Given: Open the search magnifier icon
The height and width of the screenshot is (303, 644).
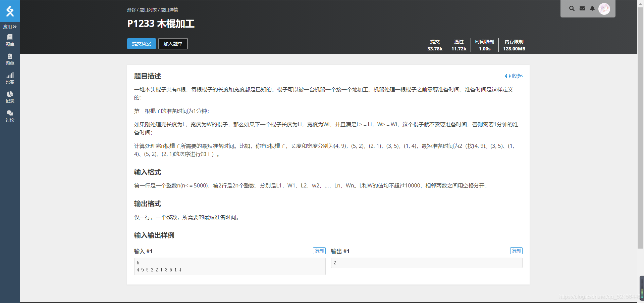Looking at the screenshot, I should [x=572, y=8].
